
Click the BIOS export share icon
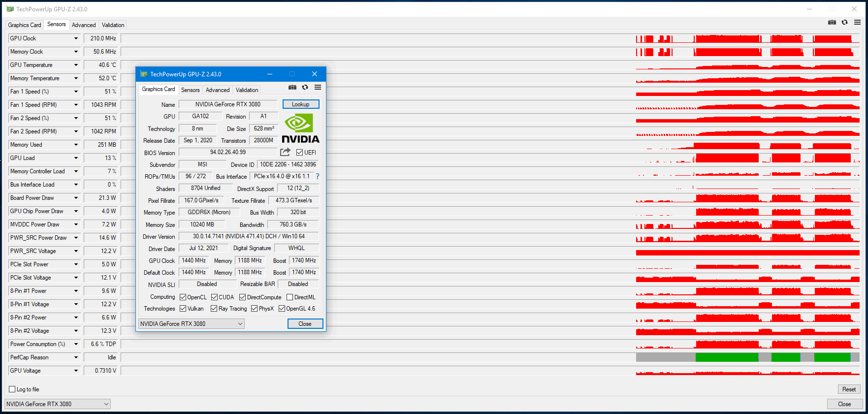pos(285,152)
